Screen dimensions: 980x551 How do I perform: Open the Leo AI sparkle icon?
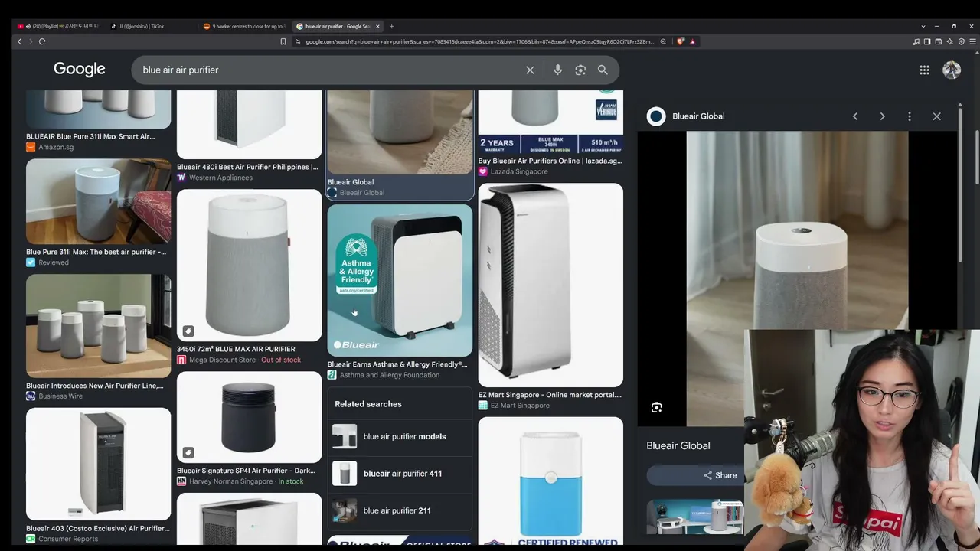pyautogui.click(x=950, y=41)
